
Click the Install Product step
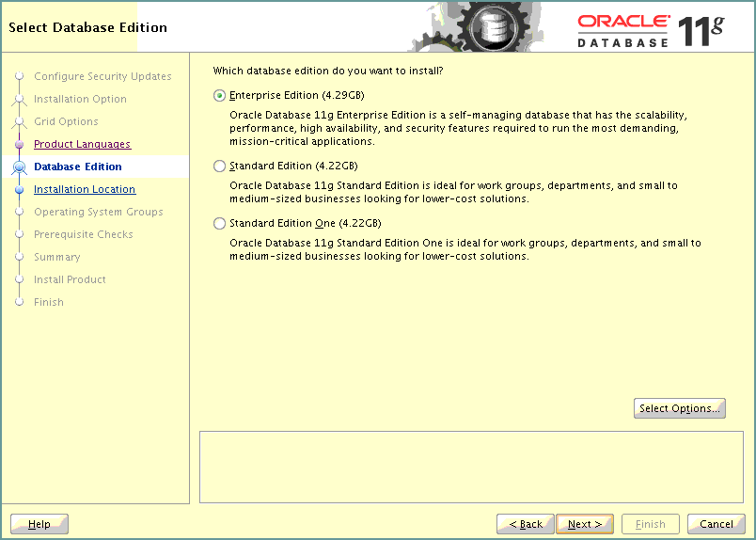point(70,279)
